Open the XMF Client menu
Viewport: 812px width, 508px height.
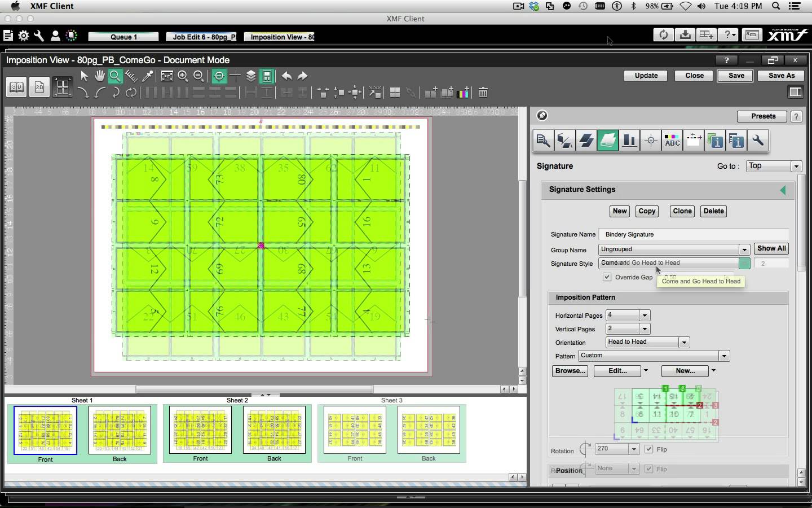52,6
